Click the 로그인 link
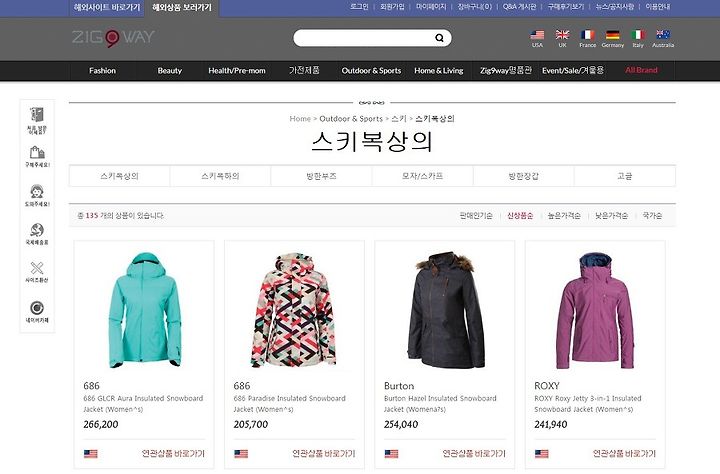 click(x=359, y=7)
